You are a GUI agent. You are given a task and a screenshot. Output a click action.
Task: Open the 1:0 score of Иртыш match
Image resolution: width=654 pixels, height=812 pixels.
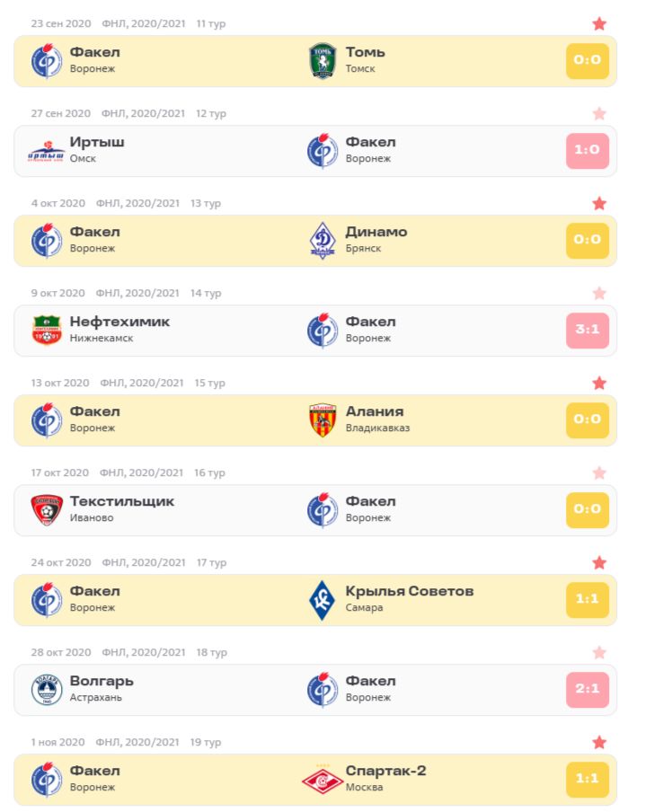(x=587, y=151)
